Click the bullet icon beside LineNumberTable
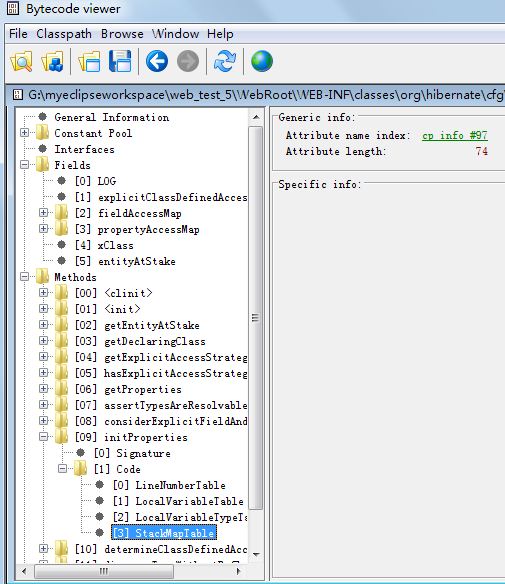The image size is (505, 584). pos(99,485)
